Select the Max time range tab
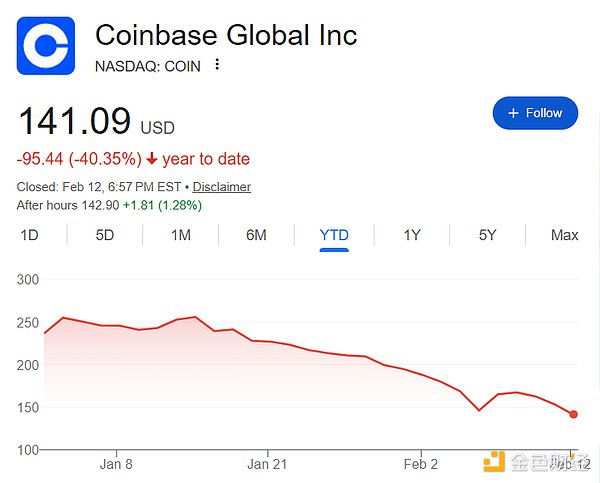Image resolution: width=600 pixels, height=483 pixels. pyautogui.click(x=564, y=235)
